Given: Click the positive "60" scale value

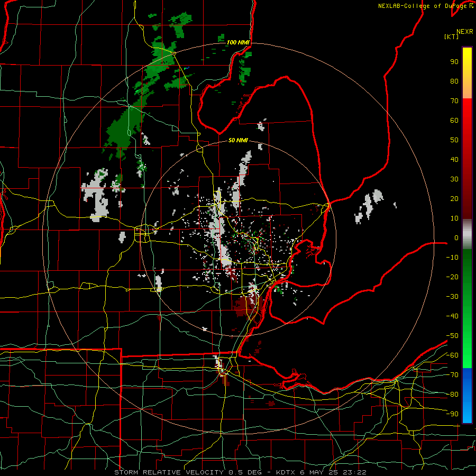Looking at the screenshot, I should click(454, 120).
